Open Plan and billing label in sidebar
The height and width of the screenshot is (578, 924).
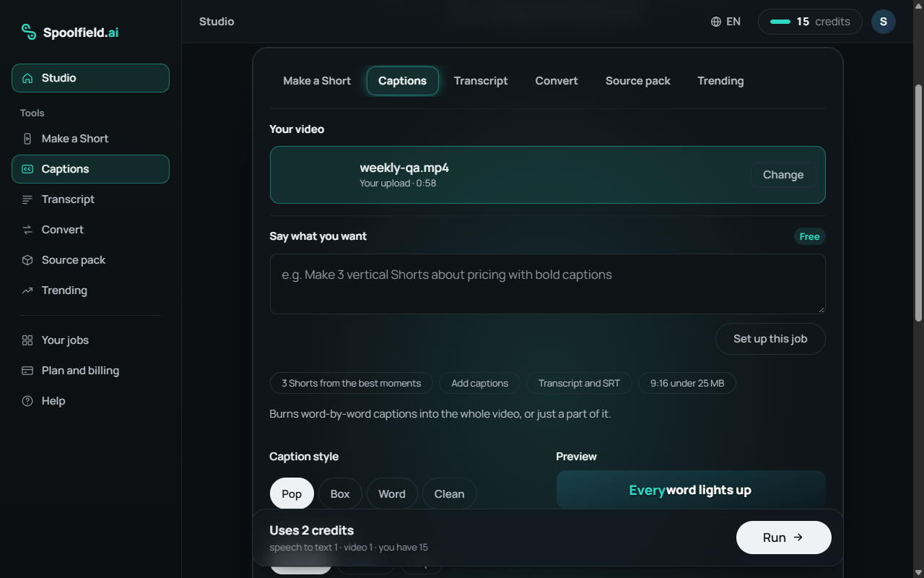point(80,371)
